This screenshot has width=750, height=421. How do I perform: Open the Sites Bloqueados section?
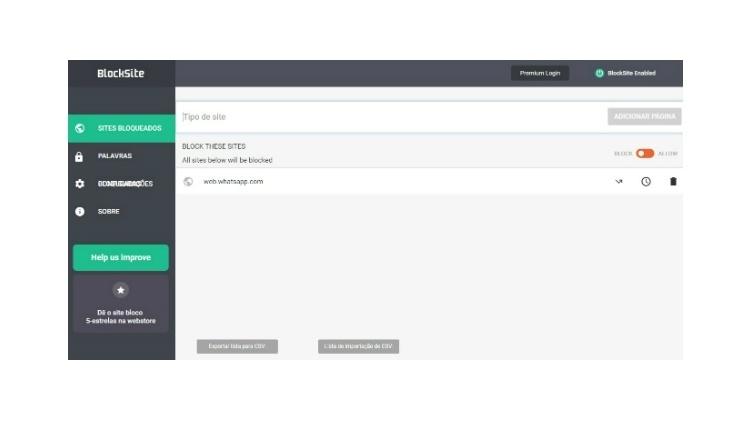[121, 128]
